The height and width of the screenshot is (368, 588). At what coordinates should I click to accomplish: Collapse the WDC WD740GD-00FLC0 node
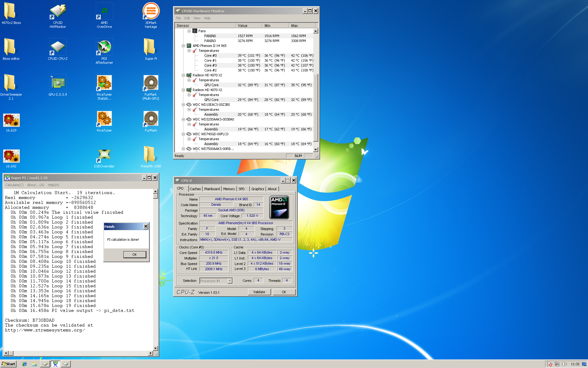pos(183,134)
